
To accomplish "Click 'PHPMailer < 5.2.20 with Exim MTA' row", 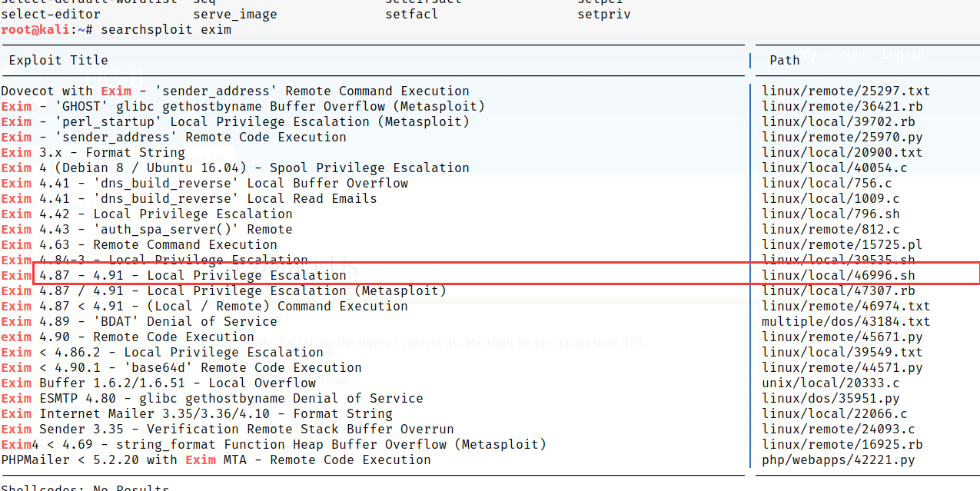I will tap(216, 459).
